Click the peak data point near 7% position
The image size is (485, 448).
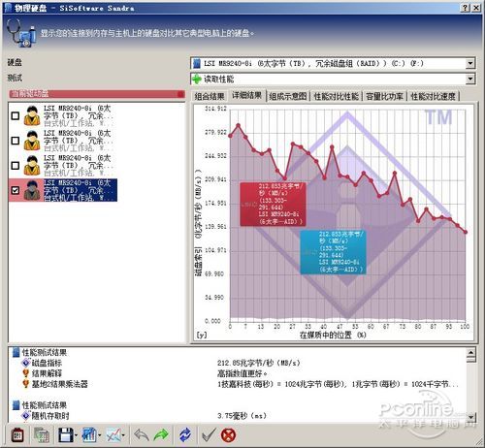(239, 125)
